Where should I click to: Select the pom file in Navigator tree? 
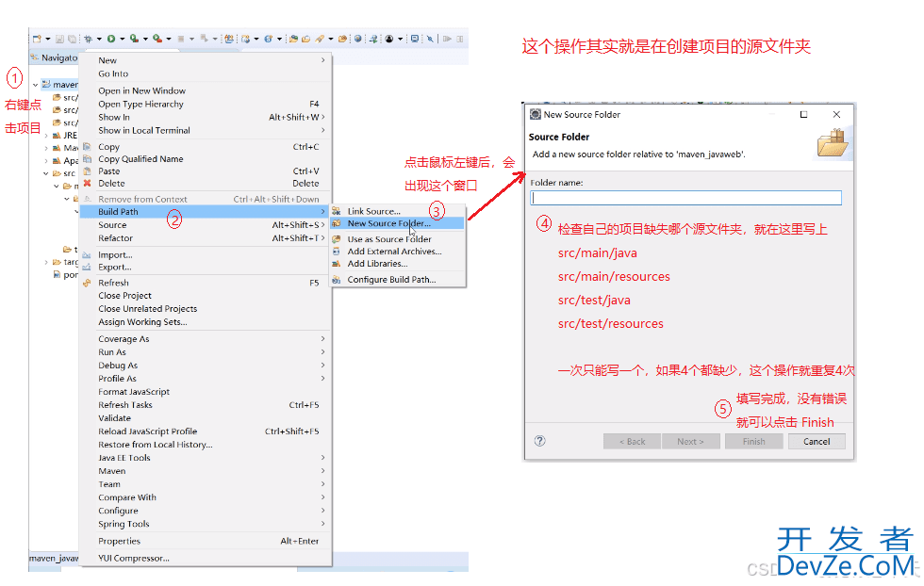click(65, 274)
